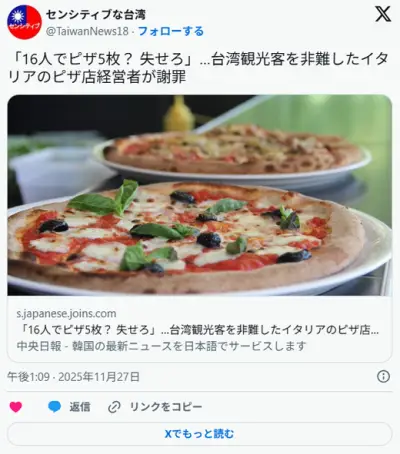Click the blue reply speech bubble icon
The image size is (400, 454).
[x=54, y=407]
